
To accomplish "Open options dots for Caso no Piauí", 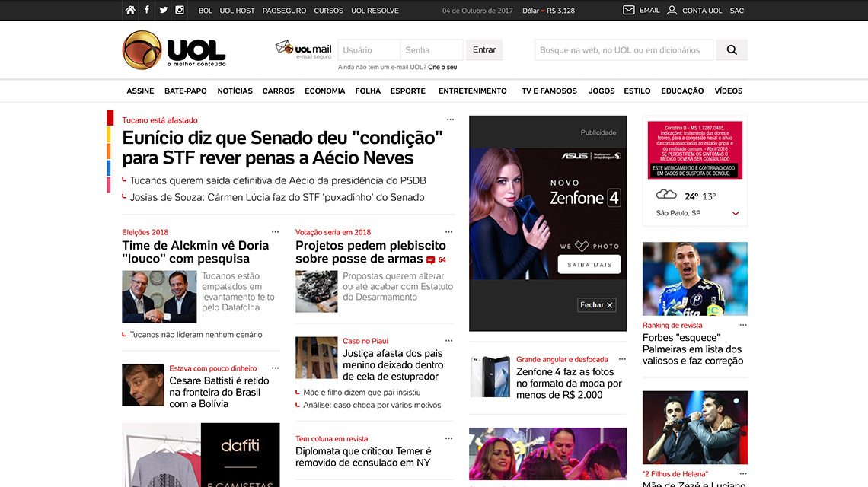I will 449,341.
